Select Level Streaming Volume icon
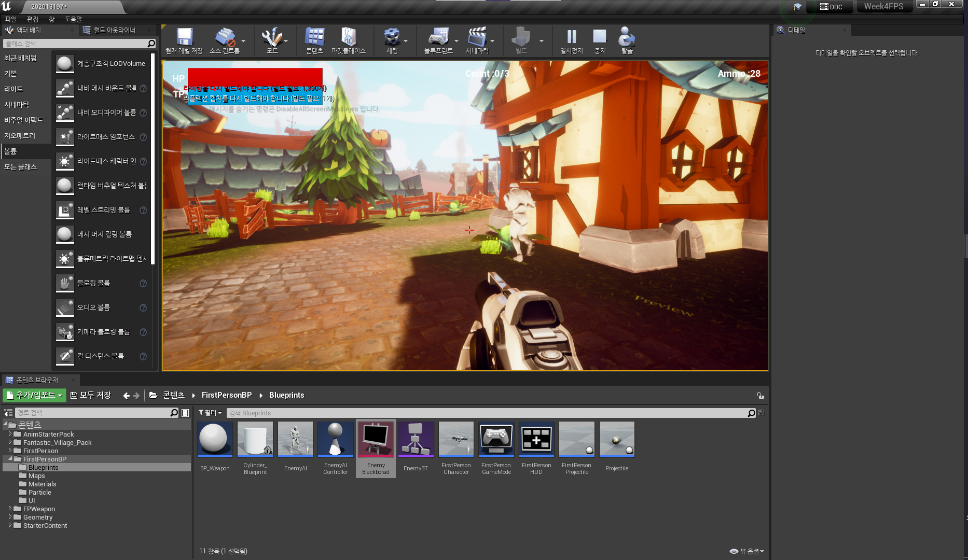 [x=65, y=210]
